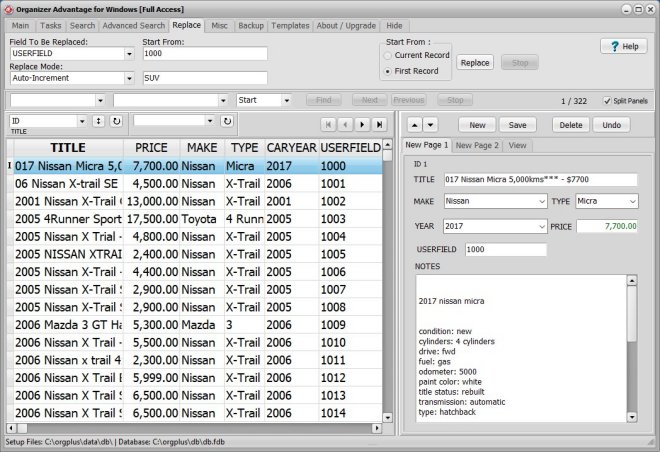
Task: Click the USERFIELD input in the record panel
Action: pyautogui.click(x=506, y=250)
